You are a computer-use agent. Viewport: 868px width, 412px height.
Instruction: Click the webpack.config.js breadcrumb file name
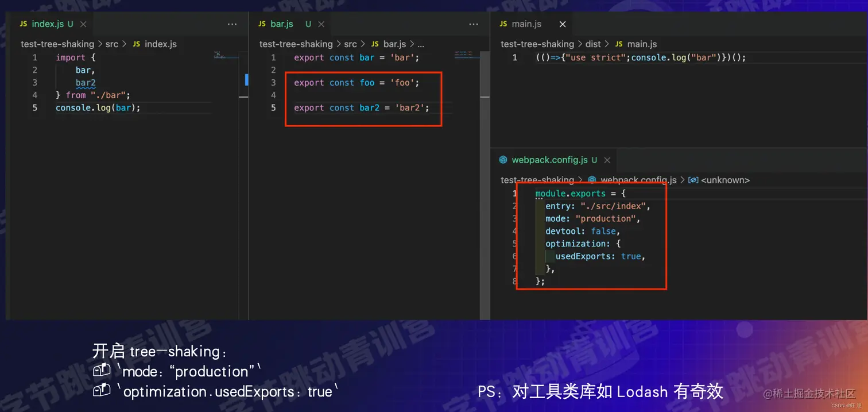639,180
